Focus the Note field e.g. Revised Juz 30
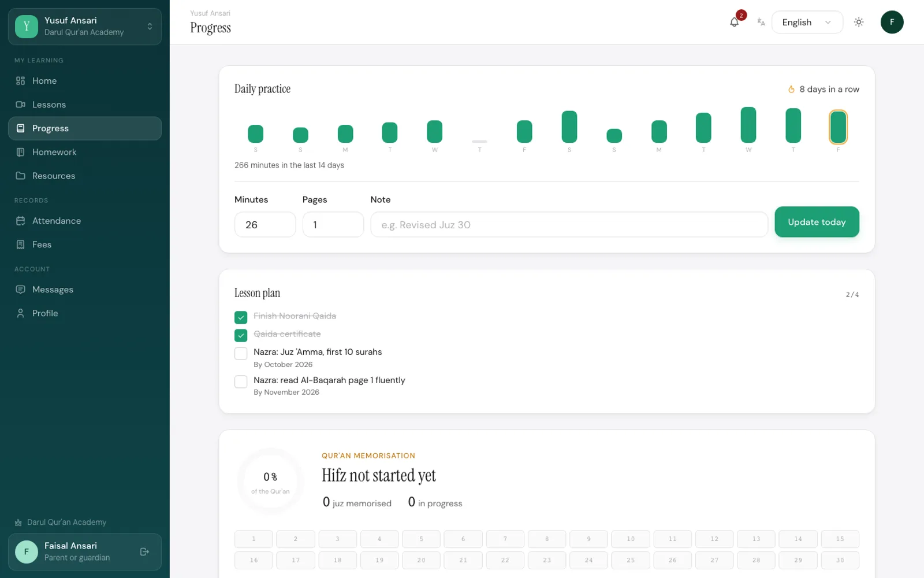This screenshot has height=578, width=924. 569,224
